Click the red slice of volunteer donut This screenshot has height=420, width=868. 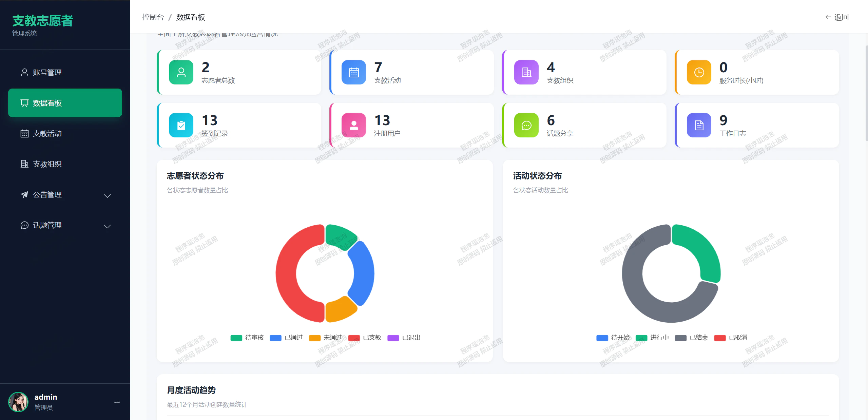tap(286, 273)
